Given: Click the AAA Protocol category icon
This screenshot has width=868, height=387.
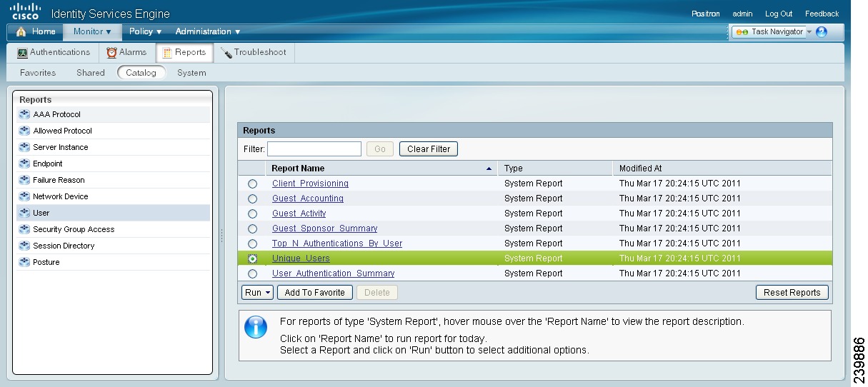Looking at the screenshot, I should [x=24, y=114].
